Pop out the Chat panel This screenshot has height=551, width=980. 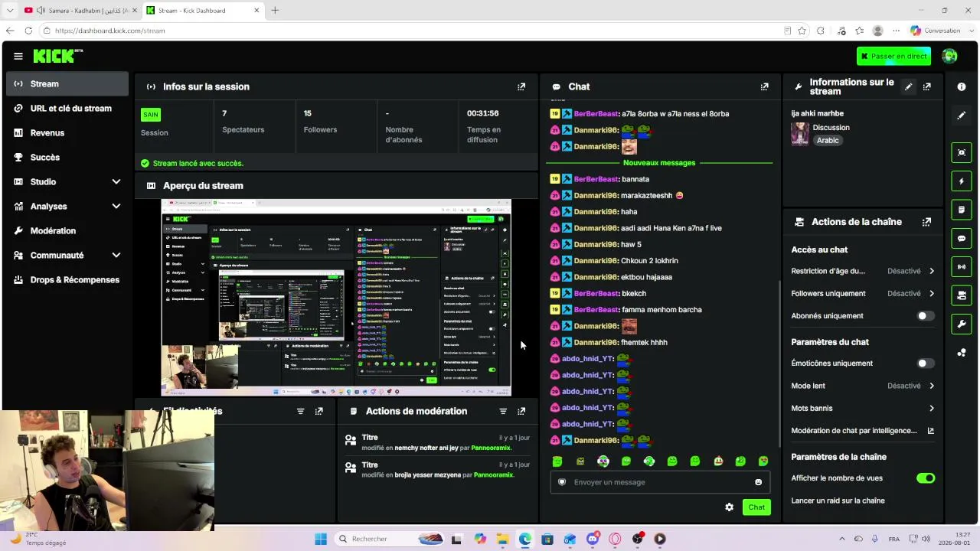point(764,86)
